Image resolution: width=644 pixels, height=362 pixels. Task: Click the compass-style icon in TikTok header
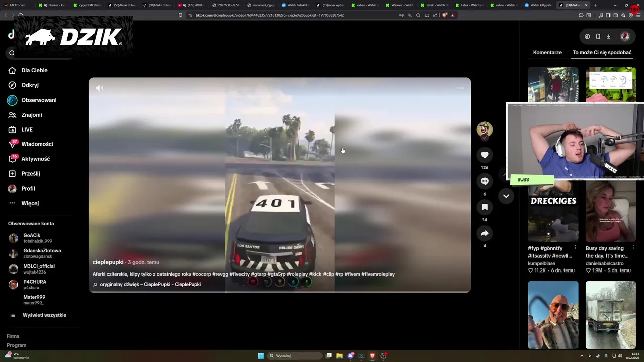click(x=587, y=36)
